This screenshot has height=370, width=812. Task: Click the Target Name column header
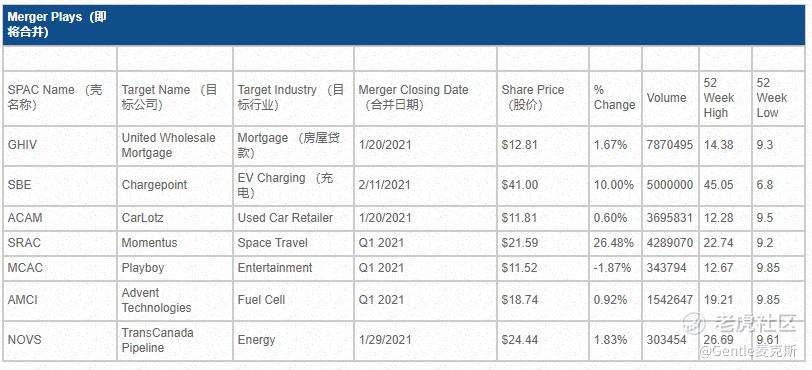(x=169, y=97)
